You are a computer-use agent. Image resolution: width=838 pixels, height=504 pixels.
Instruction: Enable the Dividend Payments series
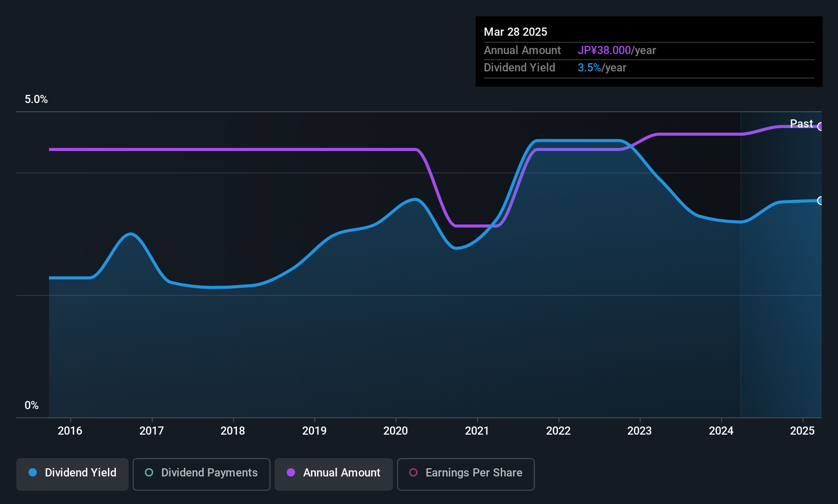[202, 474]
